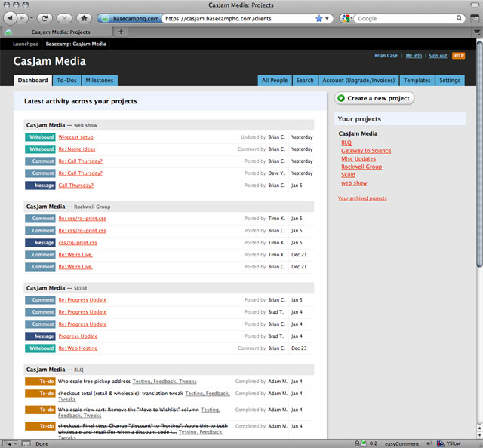This screenshot has width=483, height=448.
Task: Go to the browser home icon
Action: pyautogui.click(x=84, y=18)
